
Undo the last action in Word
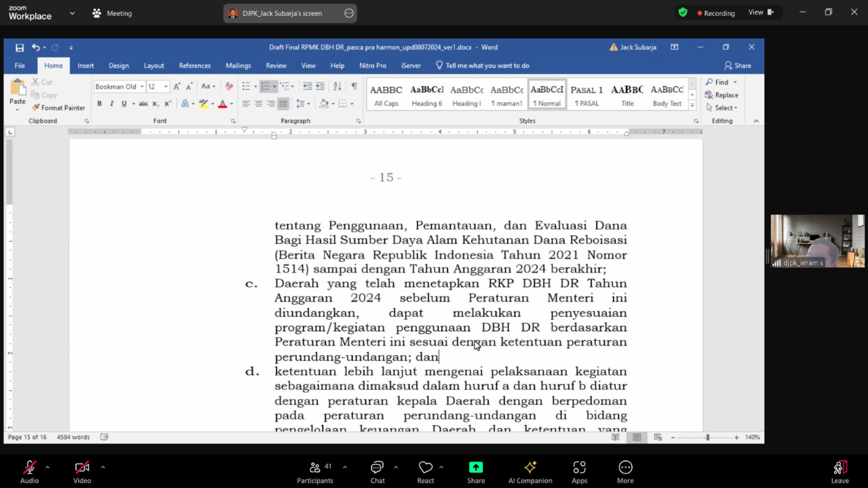click(x=36, y=47)
